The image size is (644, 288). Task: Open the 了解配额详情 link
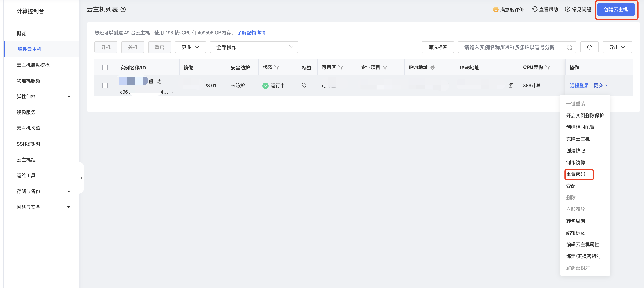click(251, 33)
